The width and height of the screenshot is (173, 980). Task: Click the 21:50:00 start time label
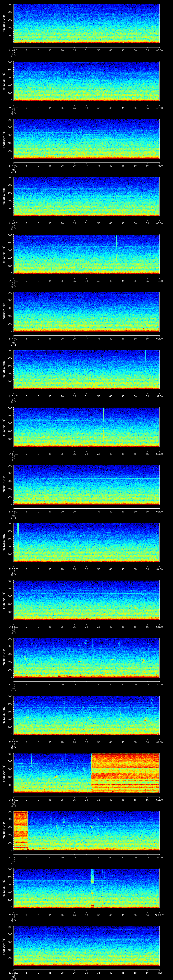(x=13, y=396)
